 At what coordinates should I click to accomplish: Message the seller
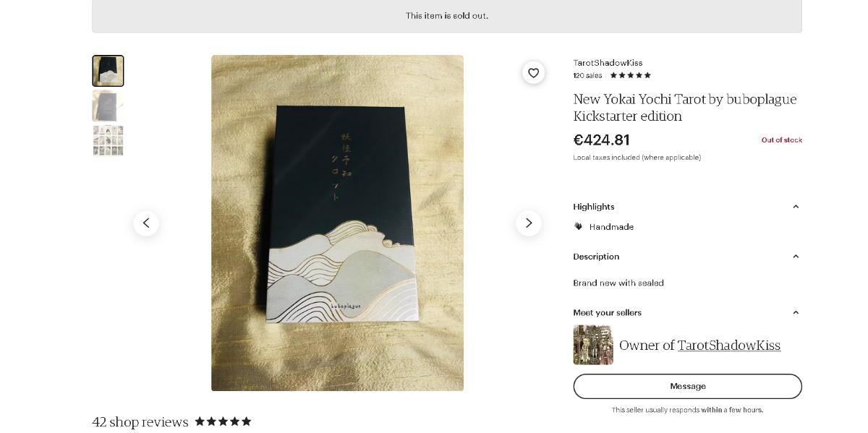point(687,386)
